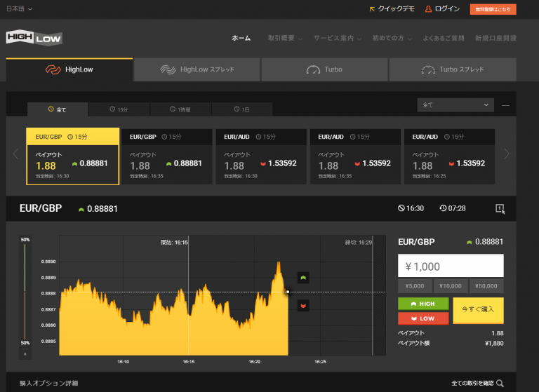
Task: Click the 全ての取引を確認 link
Action: point(472,383)
